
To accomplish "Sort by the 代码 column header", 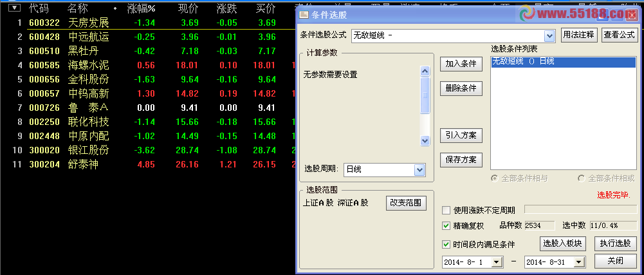I will pyautogui.click(x=39, y=8).
